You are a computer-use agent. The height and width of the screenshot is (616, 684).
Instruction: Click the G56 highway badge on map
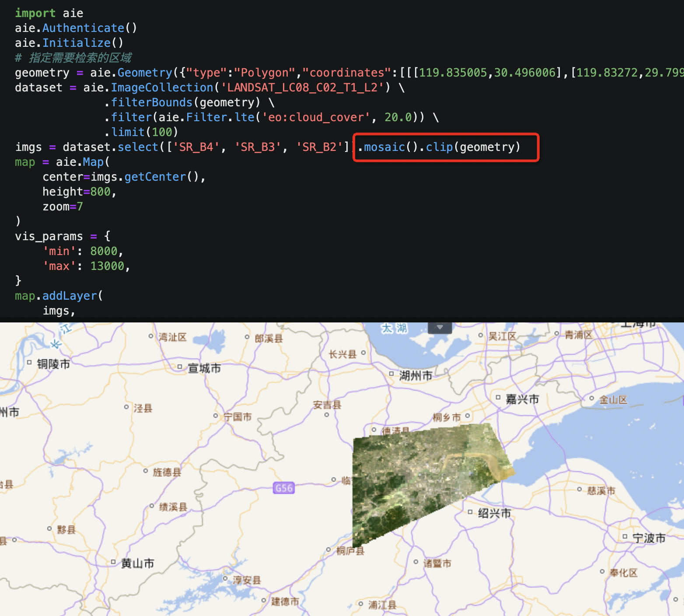284,488
